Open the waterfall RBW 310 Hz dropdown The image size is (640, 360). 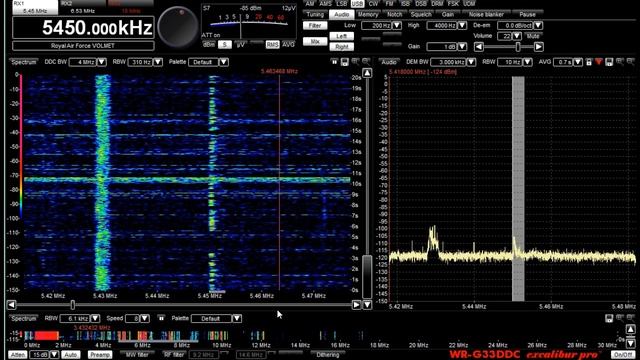click(158, 62)
